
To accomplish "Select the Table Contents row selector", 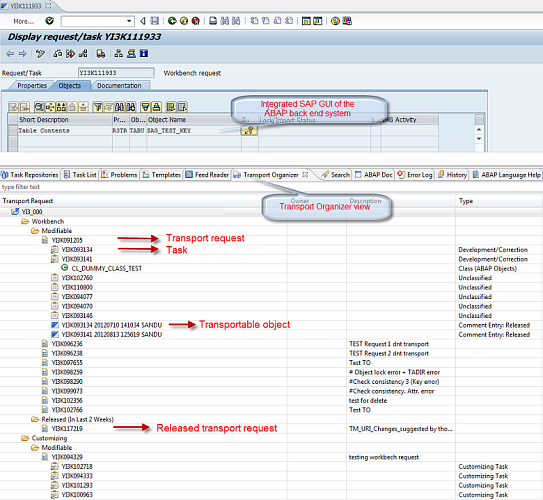I will (x=13, y=131).
